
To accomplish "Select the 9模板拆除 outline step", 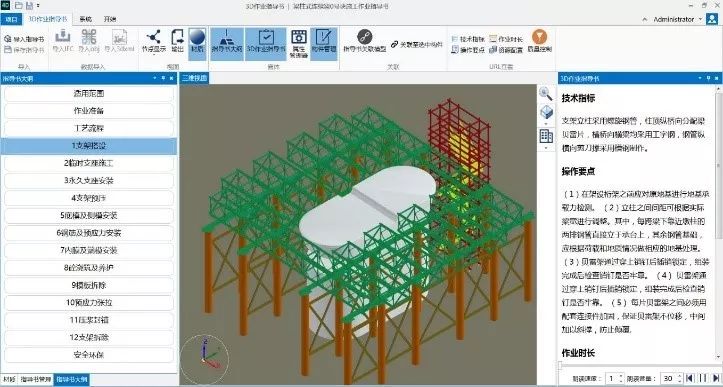I will tap(89, 285).
